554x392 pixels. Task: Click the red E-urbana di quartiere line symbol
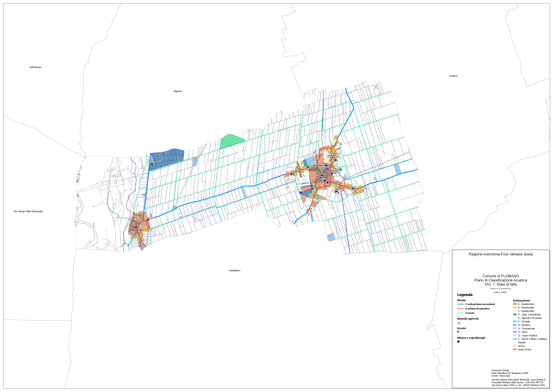pyautogui.click(x=460, y=308)
